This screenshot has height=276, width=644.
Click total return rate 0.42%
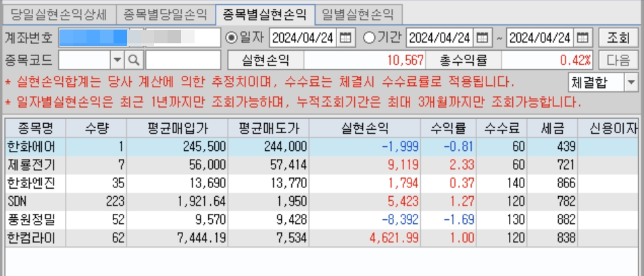pyautogui.click(x=576, y=60)
